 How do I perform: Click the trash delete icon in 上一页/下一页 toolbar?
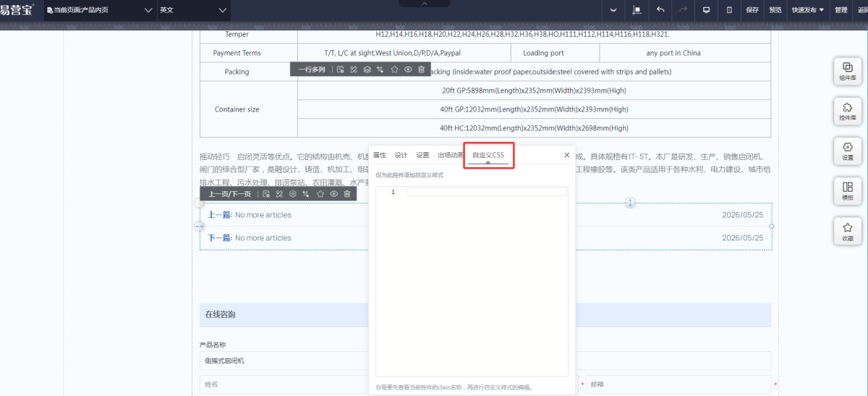(x=347, y=194)
